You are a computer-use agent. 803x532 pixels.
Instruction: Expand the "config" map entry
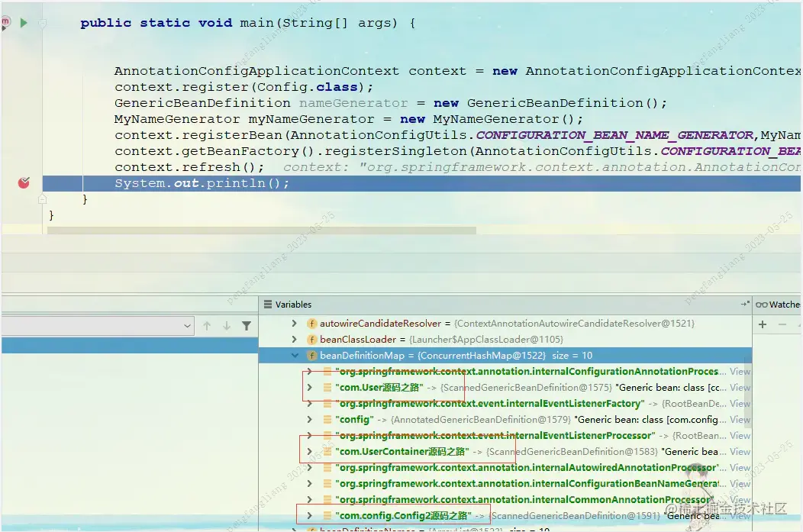[x=309, y=419]
